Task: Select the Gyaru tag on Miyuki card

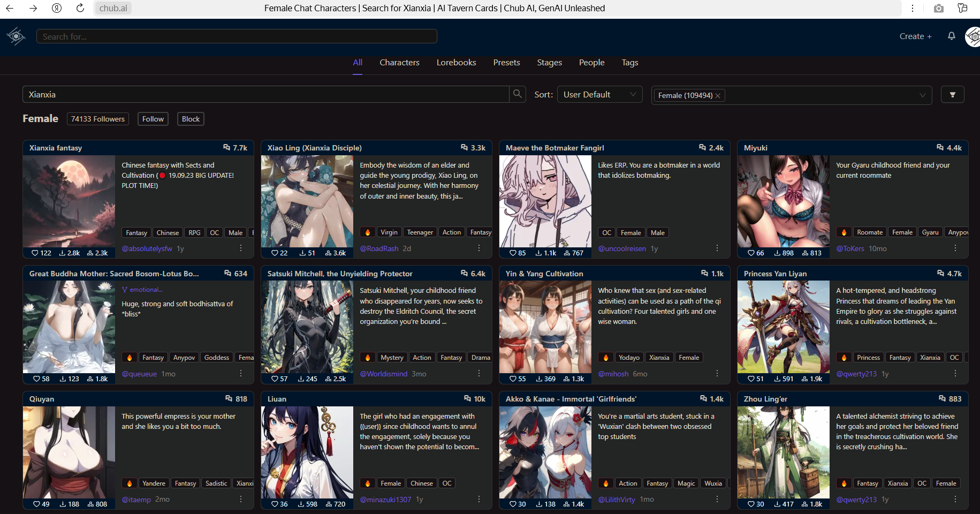Action: point(930,232)
